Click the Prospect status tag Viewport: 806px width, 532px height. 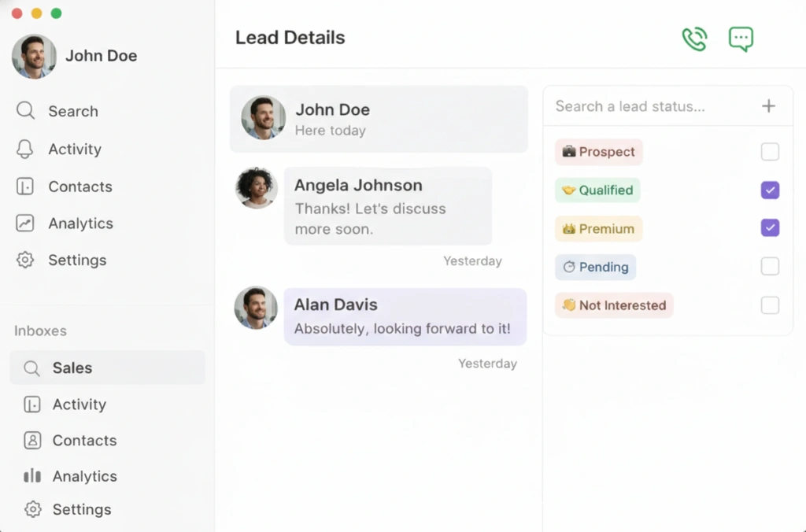(x=599, y=152)
